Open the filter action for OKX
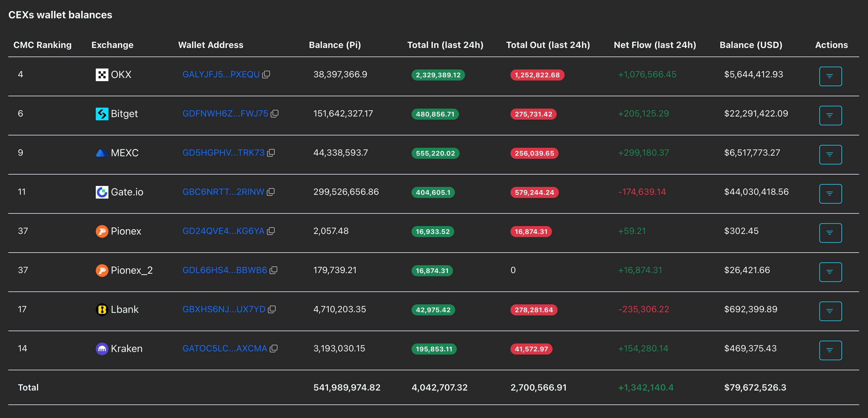The width and height of the screenshot is (868, 418). point(830,76)
